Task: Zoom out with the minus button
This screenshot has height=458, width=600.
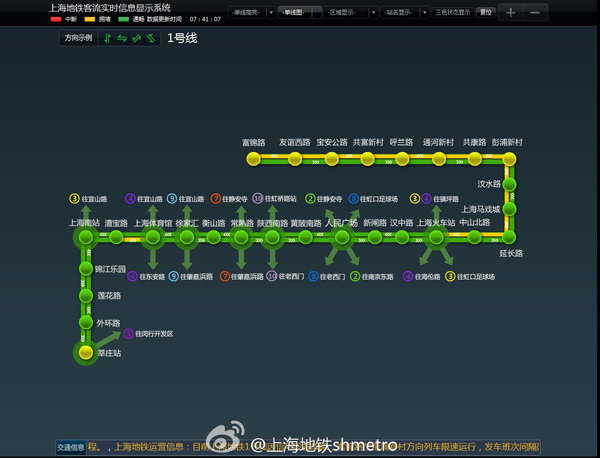Action: (535, 13)
